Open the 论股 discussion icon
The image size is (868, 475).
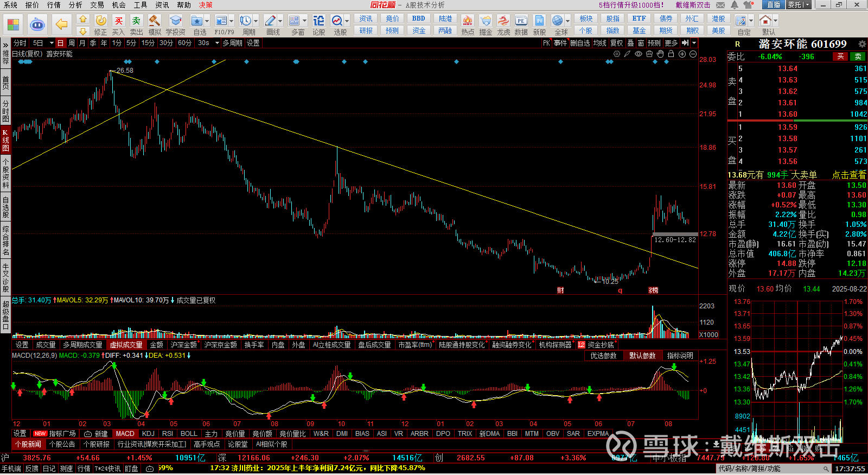pyautogui.click(x=318, y=21)
